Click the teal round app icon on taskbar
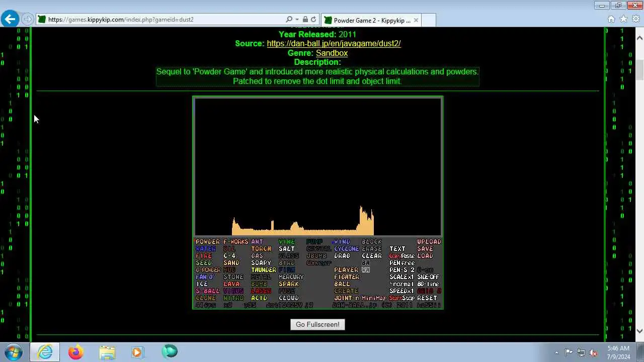Viewport: 644px width, 362px height. [170, 351]
